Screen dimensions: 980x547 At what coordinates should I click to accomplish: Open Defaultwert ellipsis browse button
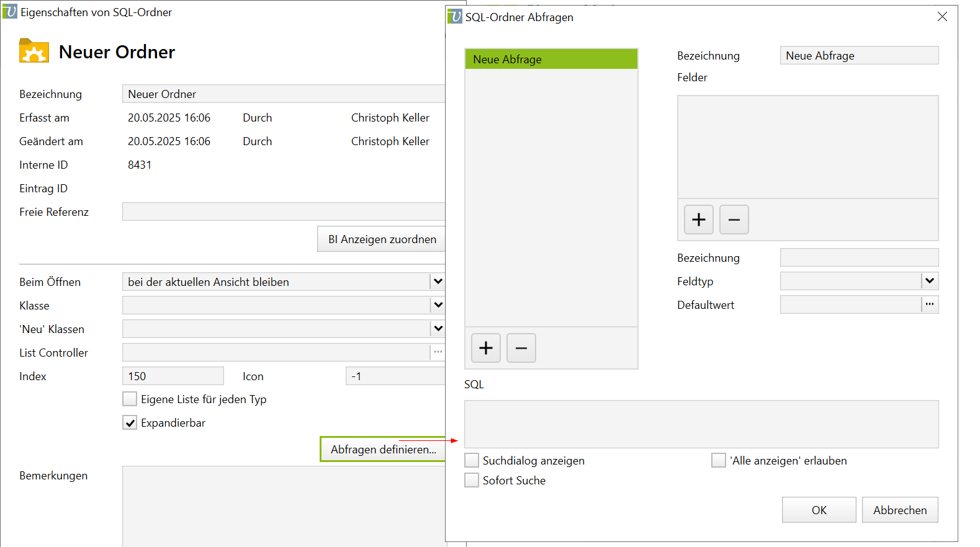click(929, 305)
